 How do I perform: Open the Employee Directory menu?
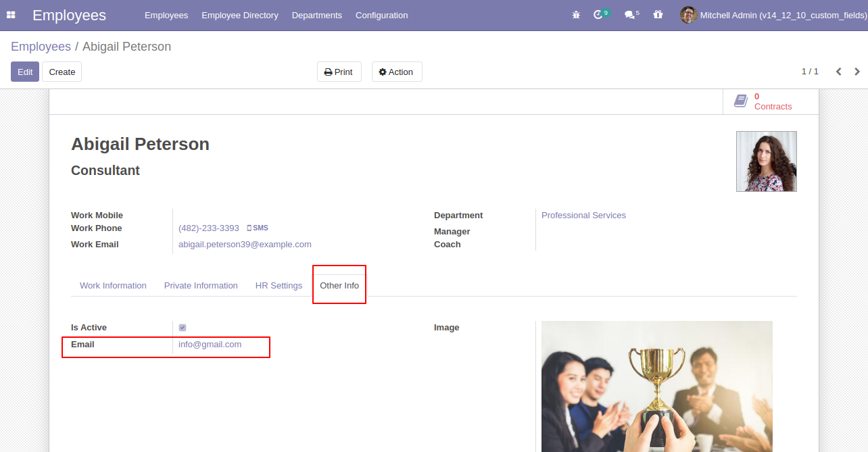pos(240,15)
